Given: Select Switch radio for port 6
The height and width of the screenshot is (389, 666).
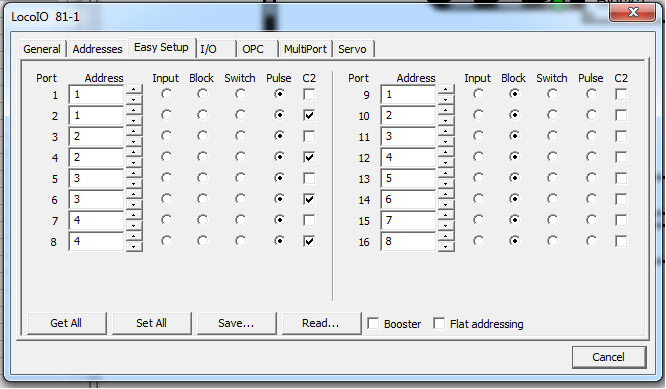Looking at the screenshot, I should point(240,199).
